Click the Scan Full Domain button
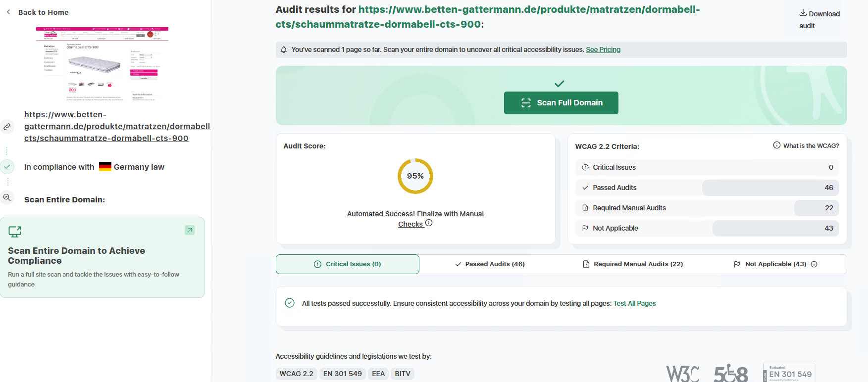 pos(561,103)
